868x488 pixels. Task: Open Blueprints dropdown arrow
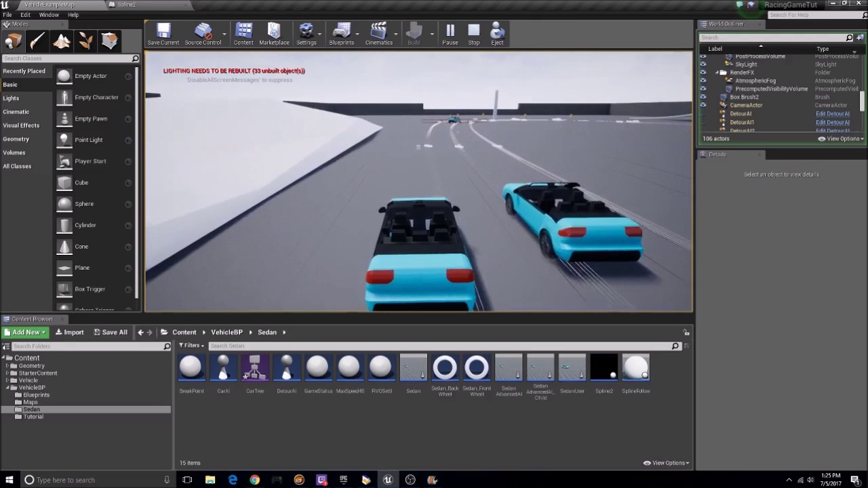[357, 34]
